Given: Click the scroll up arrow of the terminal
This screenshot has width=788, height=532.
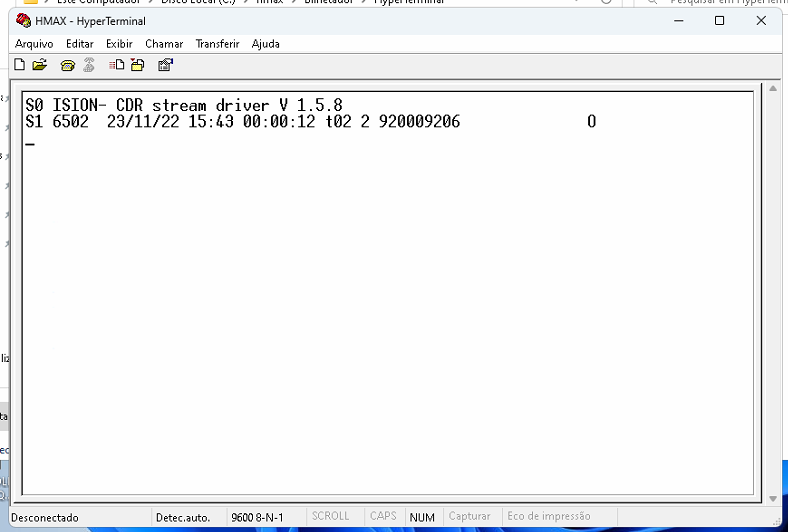Looking at the screenshot, I should [x=772, y=89].
